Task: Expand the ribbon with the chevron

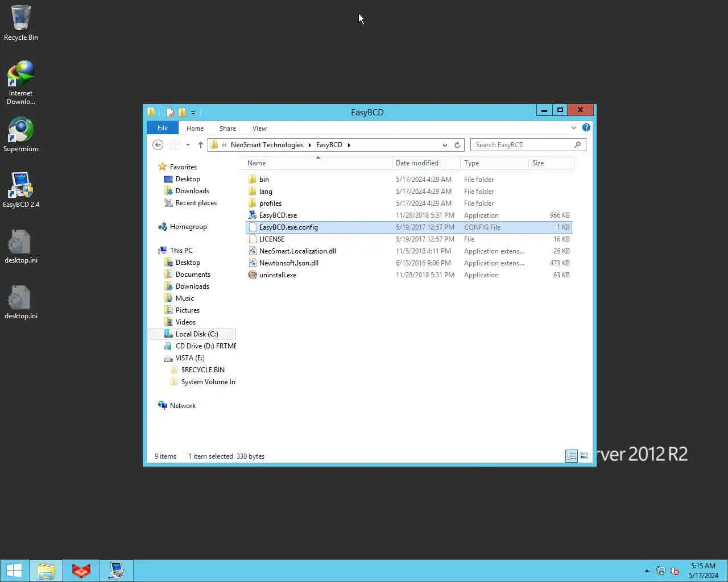Action: pos(574,128)
